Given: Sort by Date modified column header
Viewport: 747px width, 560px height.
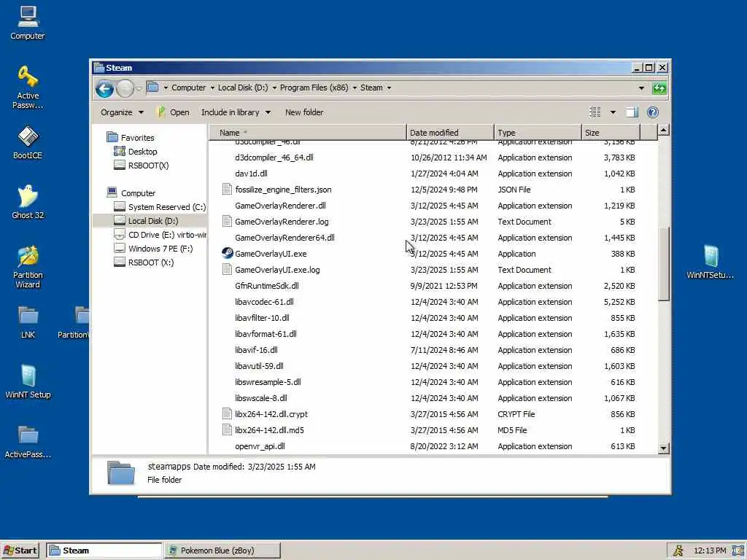Looking at the screenshot, I should (450, 133).
